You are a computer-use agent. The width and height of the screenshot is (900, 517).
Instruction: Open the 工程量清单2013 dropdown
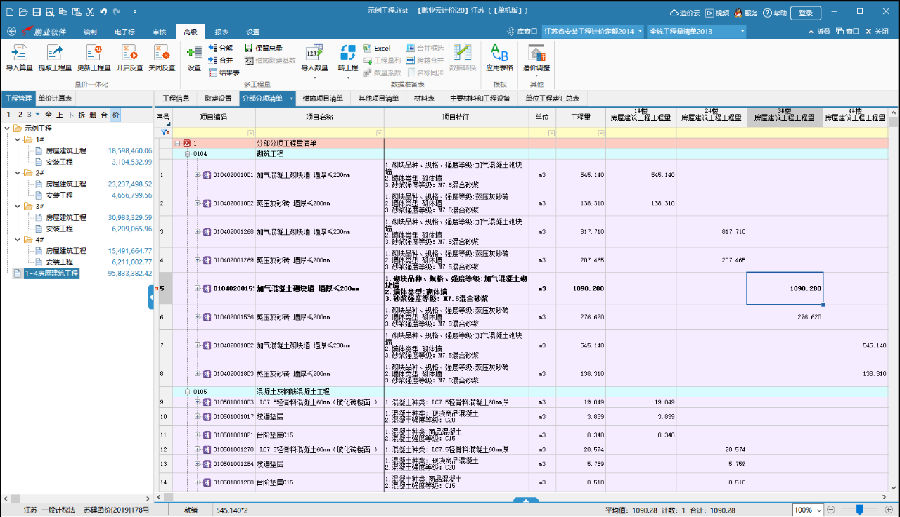point(697,32)
